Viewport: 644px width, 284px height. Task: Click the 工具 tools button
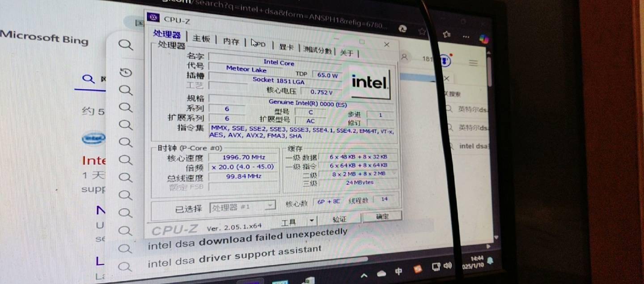(x=288, y=222)
